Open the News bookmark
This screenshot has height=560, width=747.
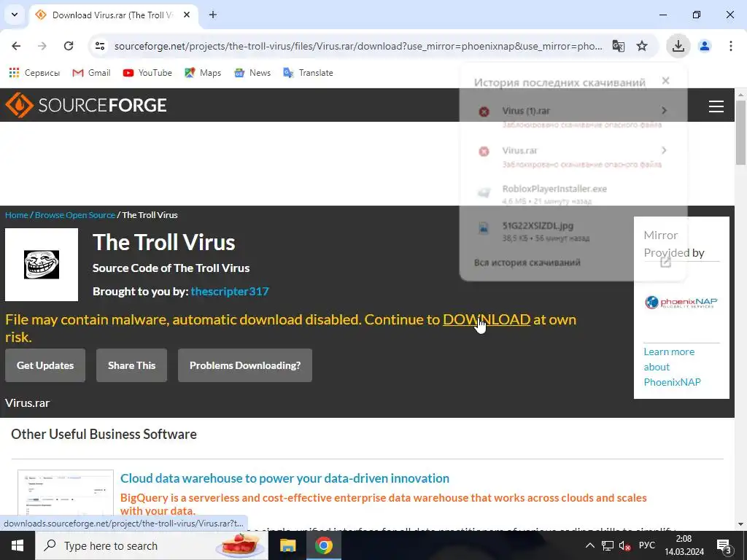[252, 73]
